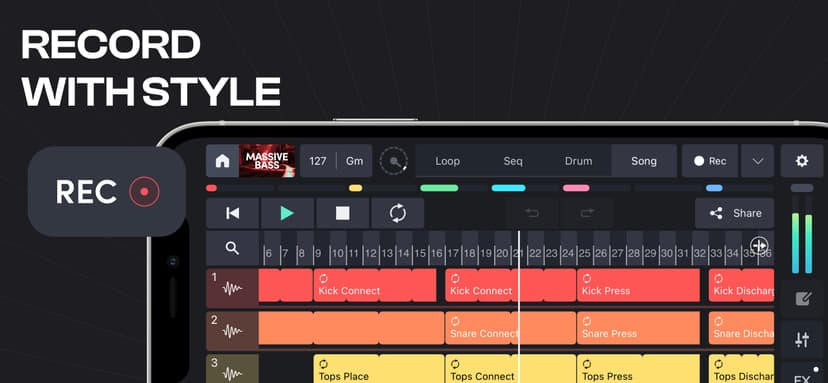
Task: Adjust the master level meter
Action: pos(802,235)
